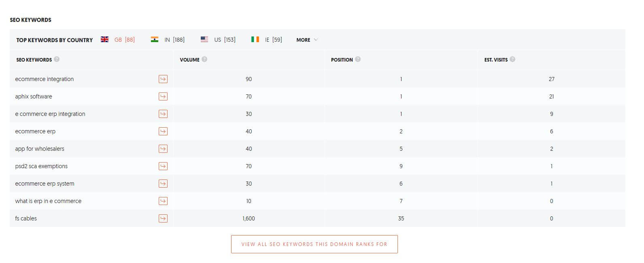The image size is (644, 263).
Task: Expand the More countries dropdown
Action: (x=307, y=40)
